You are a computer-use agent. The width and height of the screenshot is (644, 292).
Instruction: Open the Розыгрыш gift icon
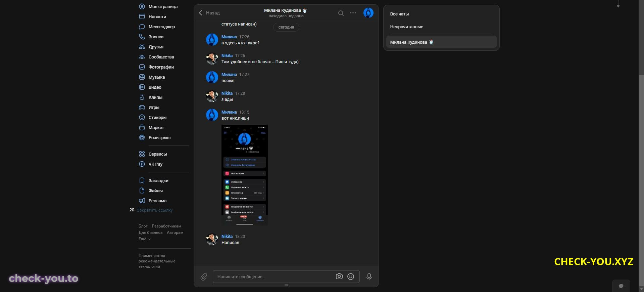(142, 137)
